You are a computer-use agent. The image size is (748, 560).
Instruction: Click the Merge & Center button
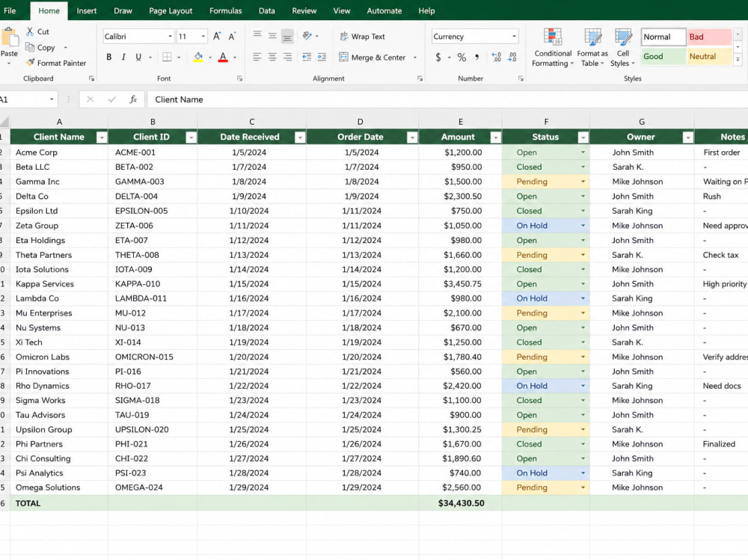[373, 58]
